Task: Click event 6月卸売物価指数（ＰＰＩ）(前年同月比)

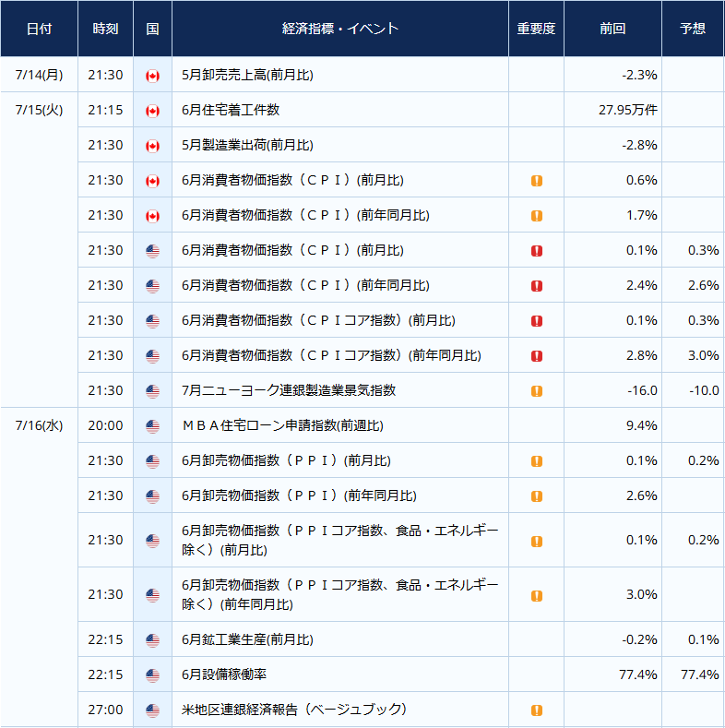Action: pyautogui.click(x=299, y=495)
